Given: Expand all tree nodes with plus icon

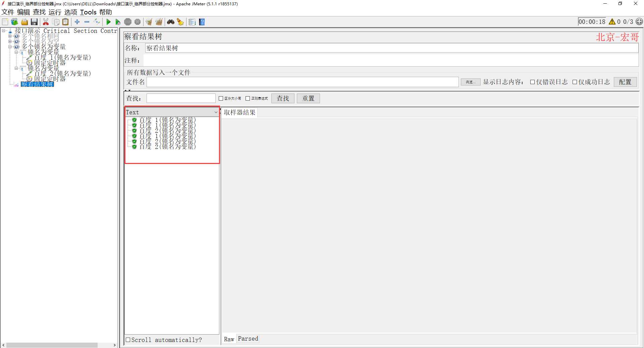Looking at the screenshot, I should pyautogui.click(x=77, y=22).
